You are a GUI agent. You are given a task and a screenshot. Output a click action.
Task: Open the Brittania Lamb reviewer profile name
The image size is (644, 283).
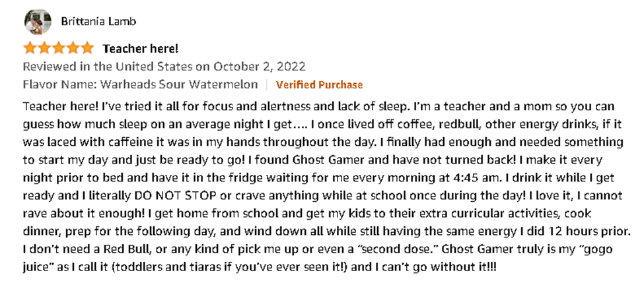97,22
